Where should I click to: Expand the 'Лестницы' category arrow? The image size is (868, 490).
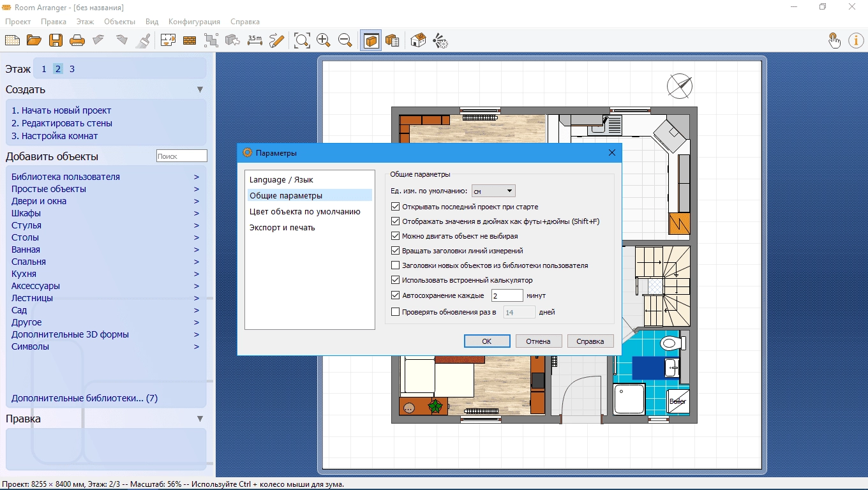pos(197,298)
